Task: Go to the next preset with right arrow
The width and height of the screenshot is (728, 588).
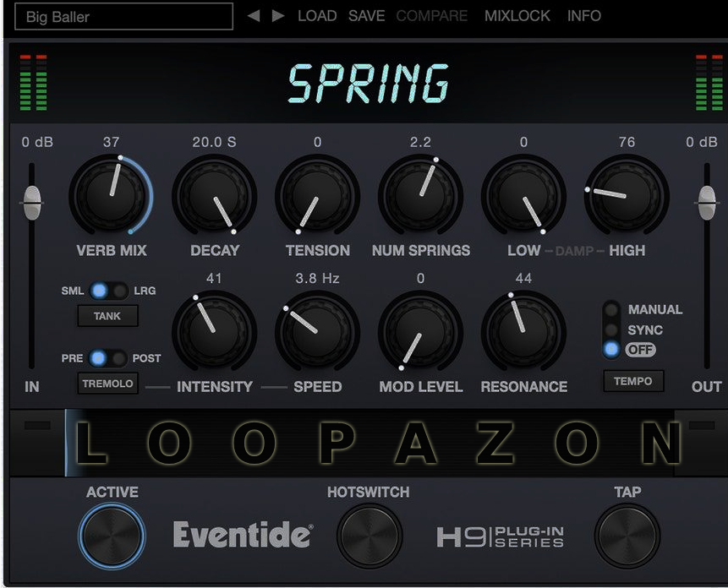Action: coord(278,16)
